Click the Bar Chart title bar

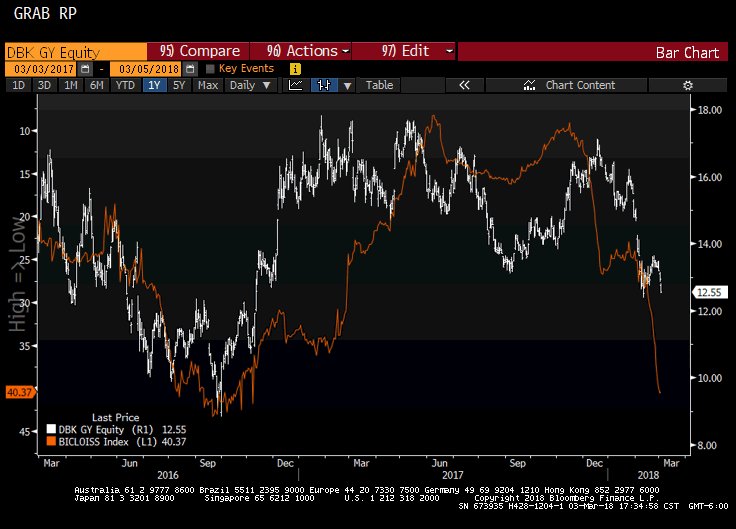tap(593, 52)
